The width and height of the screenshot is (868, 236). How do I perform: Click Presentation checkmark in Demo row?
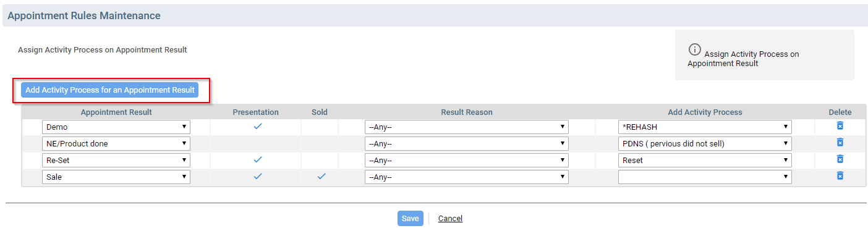(x=258, y=126)
